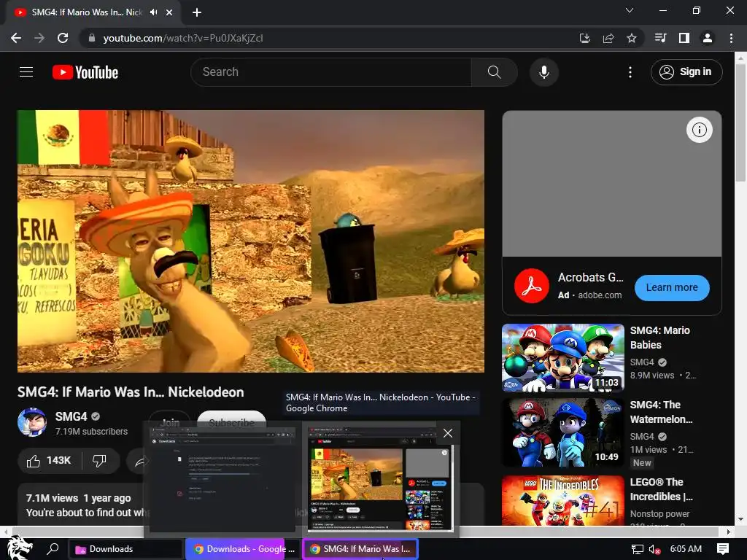
Task: Click the address bar URL
Action: (x=183, y=38)
